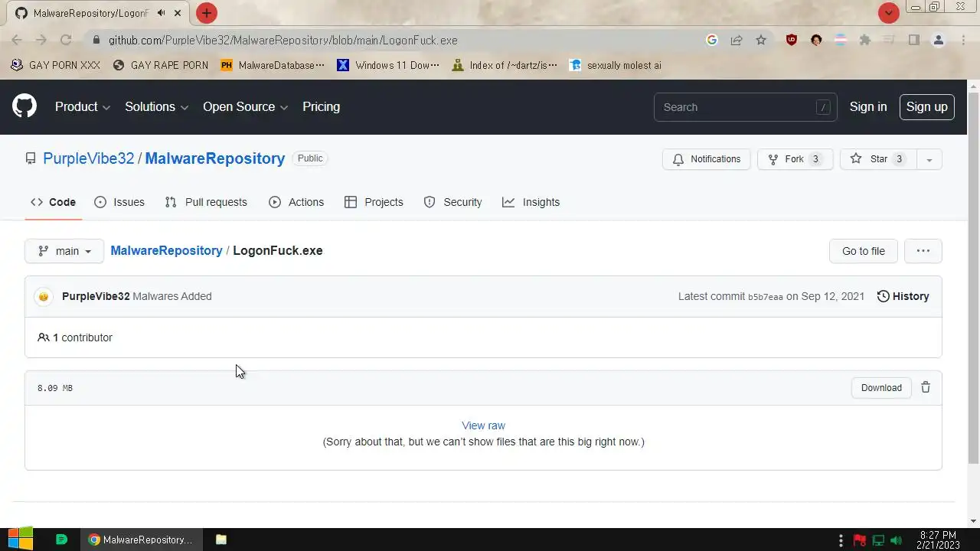The image size is (980, 551).
Task: Switch to the Projects tab
Action: point(374,202)
